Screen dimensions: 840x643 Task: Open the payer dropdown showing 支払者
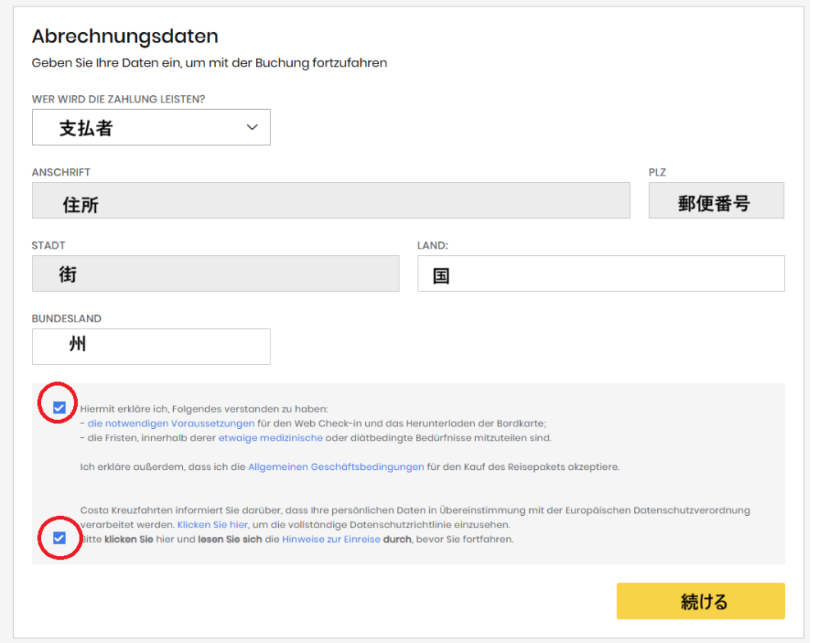[151, 128]
